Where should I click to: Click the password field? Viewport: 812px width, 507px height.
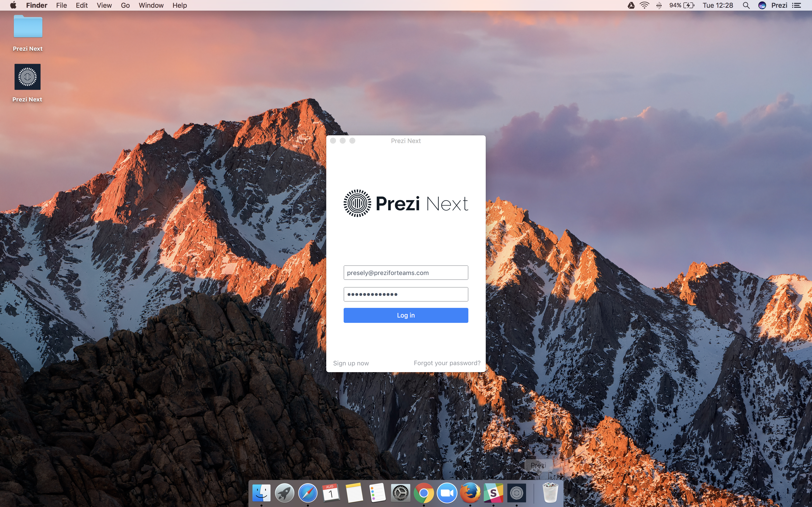(406, 294)
